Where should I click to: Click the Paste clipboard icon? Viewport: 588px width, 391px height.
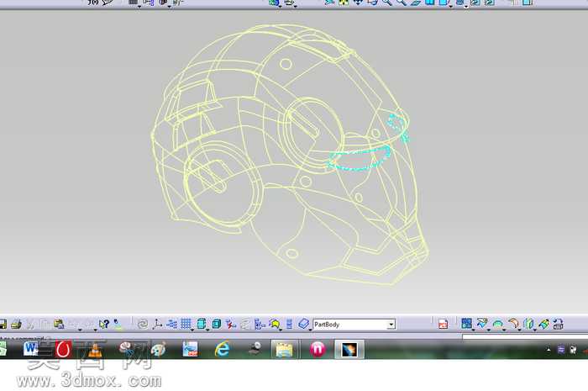point(59,324)
